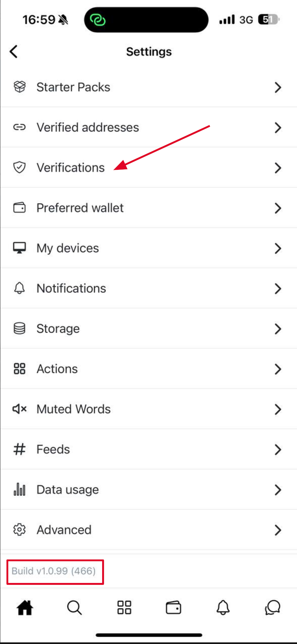Open the Home tab in bottom bar
This screenshot has height=644, width=297.
(x=25, y=607)
